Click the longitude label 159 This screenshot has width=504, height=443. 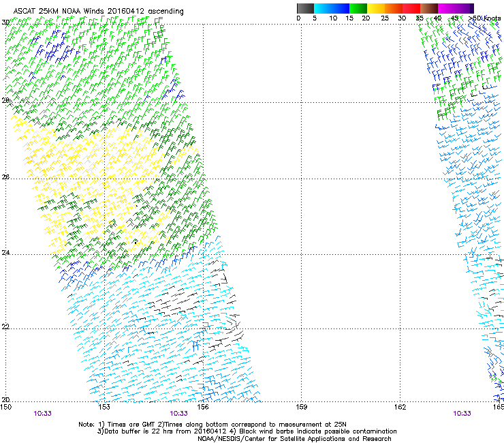(x=301, y=407)
